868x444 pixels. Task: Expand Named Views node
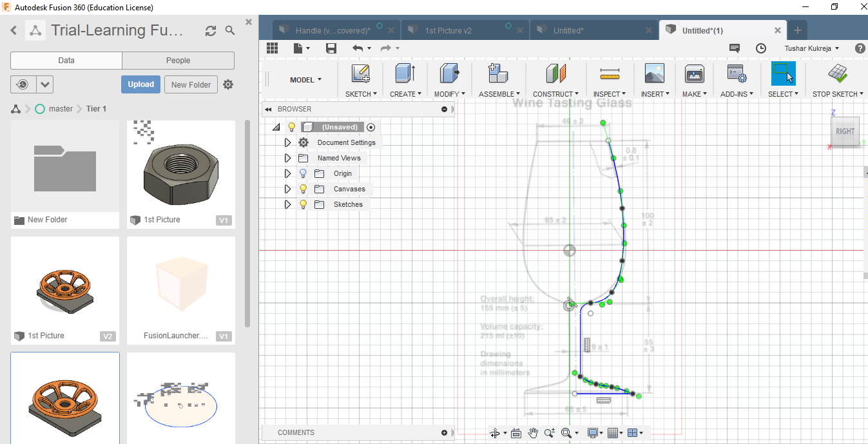288,158
